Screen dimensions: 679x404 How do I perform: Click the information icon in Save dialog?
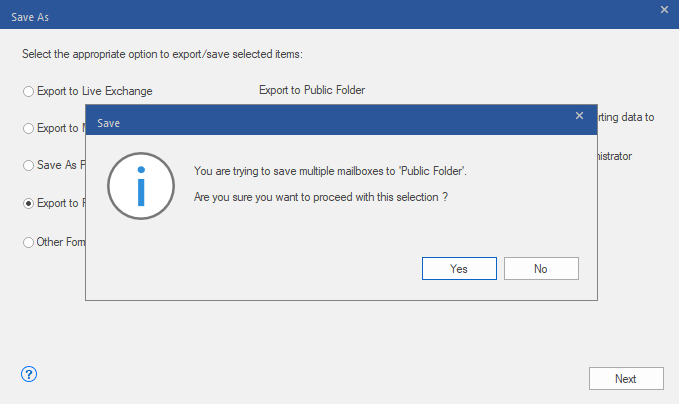click(141, 186)
